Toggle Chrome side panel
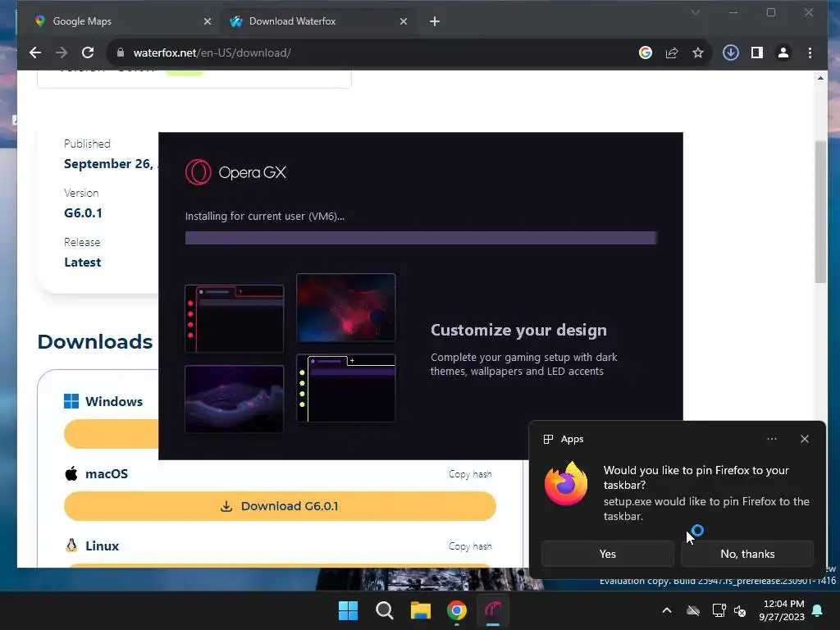 point(757,52)
